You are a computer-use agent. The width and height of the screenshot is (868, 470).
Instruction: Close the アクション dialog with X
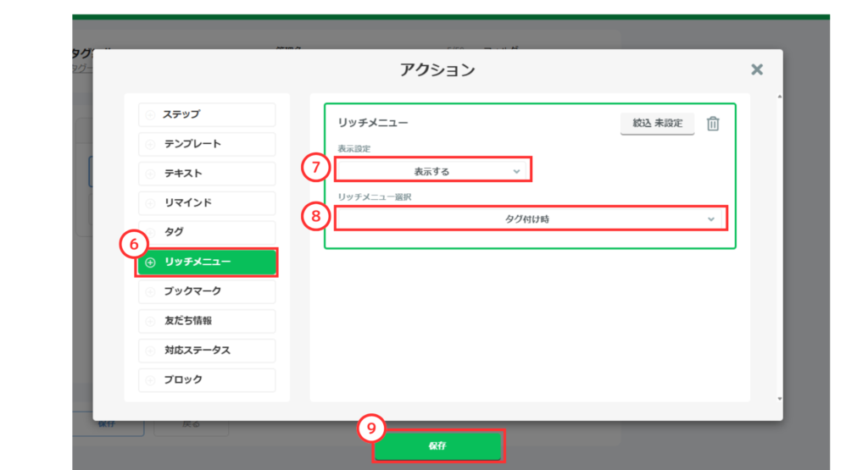pyautogui.click(x=757, y=69)
